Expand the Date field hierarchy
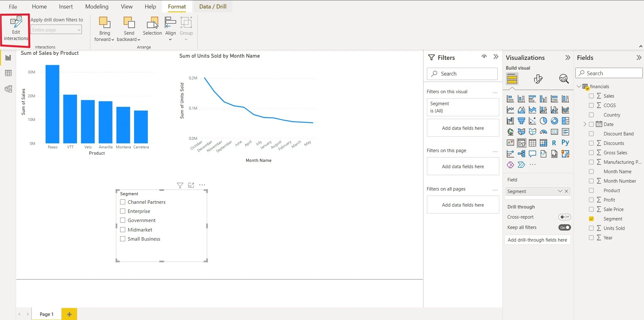Image resolution: width=644 pixels, height=320 pixels. 585,124
